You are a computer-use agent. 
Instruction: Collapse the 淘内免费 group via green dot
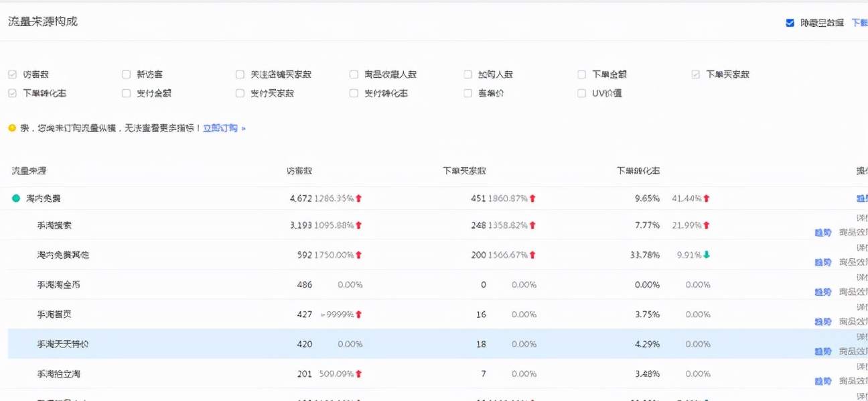coord(16,198)
